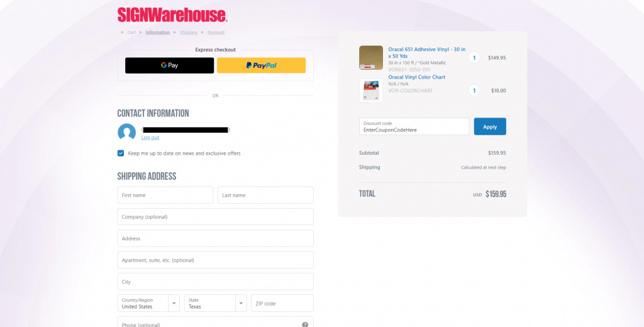Image resolution: width=644 pixels, height=327 pixels.
Task: Focus the ZIP code field
Action: pyautogui.click(x=282, y=303)
